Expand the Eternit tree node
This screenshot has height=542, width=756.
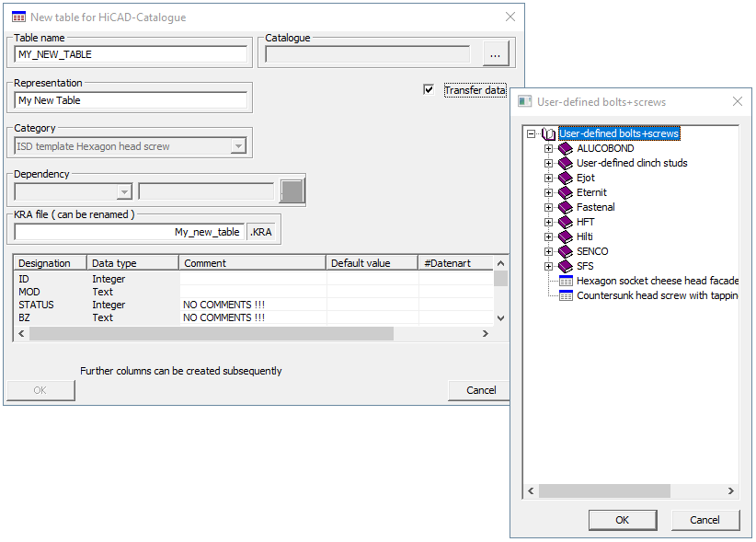[x=548, y=193]
